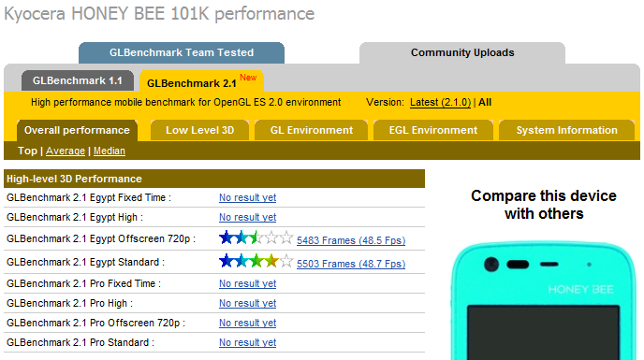Select the Top results view
The height and width of the screenshot is (360, 644).
tap(27, 151)
